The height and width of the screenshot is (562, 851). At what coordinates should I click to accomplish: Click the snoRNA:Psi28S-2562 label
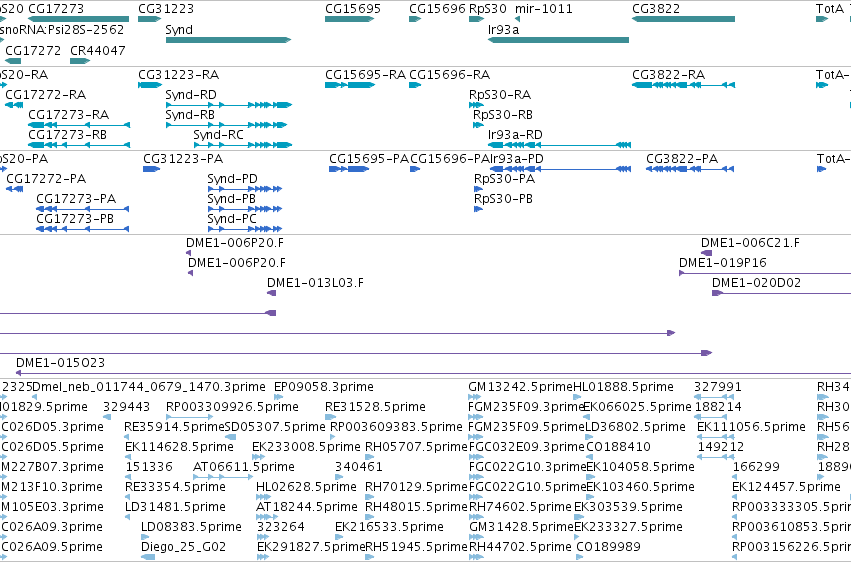(x=62, y=29)
